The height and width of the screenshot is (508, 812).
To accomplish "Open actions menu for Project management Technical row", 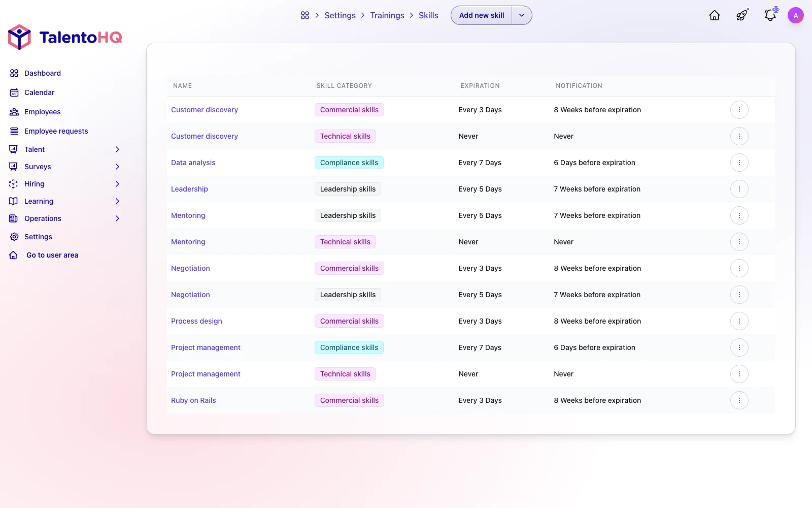I will tap(739, 374).
